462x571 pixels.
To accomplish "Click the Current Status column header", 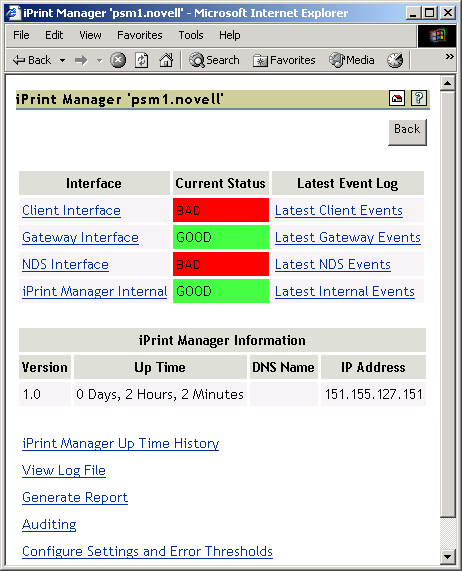I will (x=221, y=183).
